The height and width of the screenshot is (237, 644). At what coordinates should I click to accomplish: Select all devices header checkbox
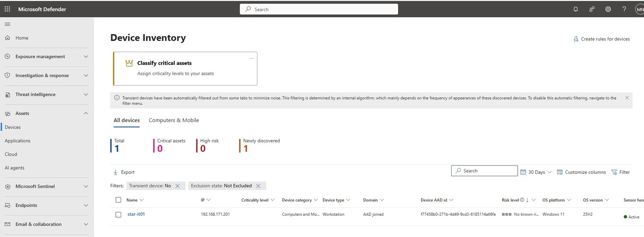[x=118, y=200]
